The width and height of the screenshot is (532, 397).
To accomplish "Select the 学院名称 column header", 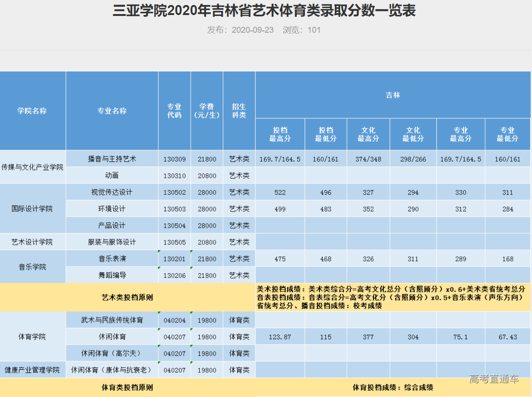I will 32,111.
